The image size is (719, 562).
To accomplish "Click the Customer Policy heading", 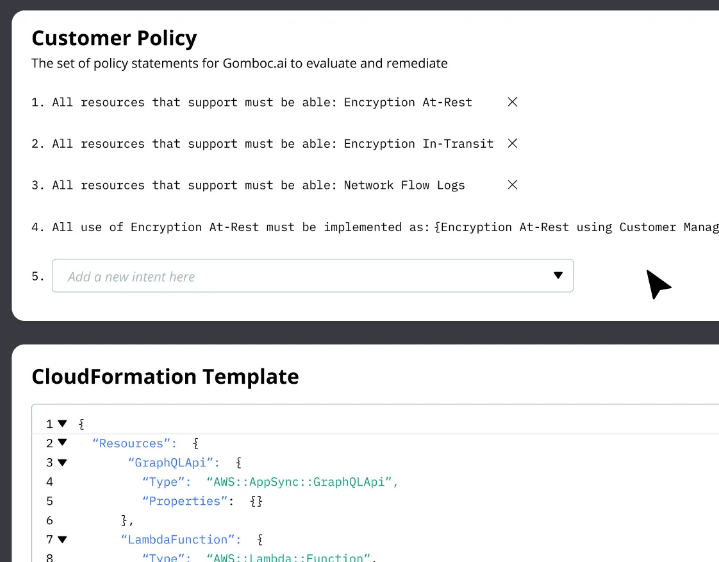I will pos(114,38).
